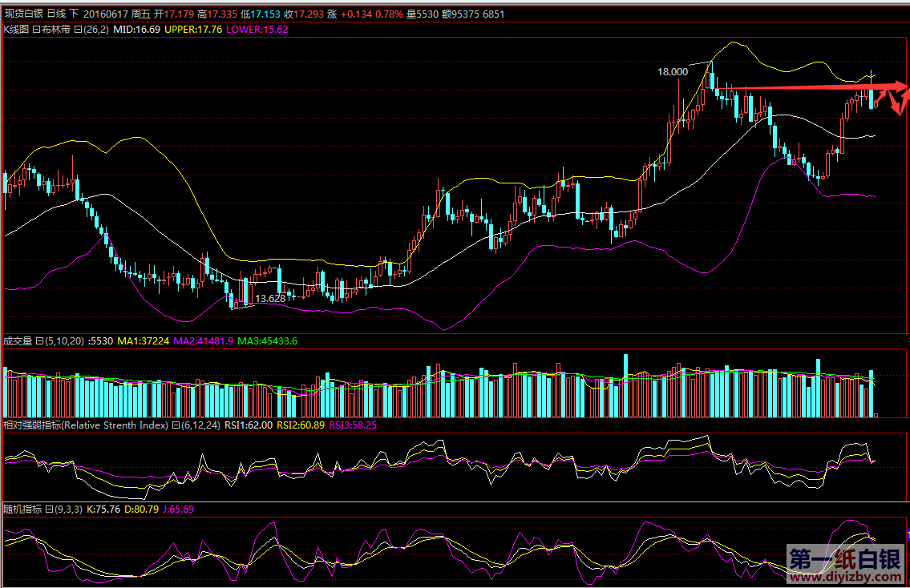
Task: Click the MID:16.69 Bollinger value
Action: (x=137, y=29)
